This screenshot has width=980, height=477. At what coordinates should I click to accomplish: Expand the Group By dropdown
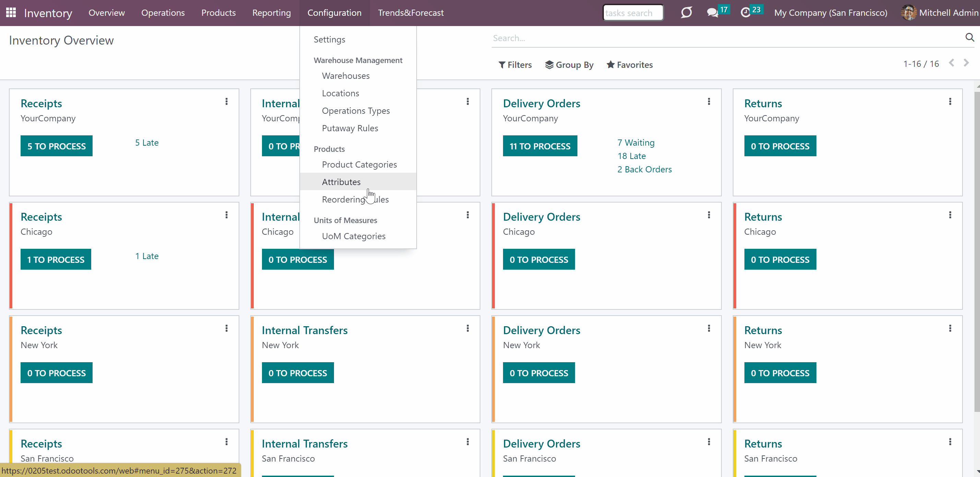click(x=569, y=65)
